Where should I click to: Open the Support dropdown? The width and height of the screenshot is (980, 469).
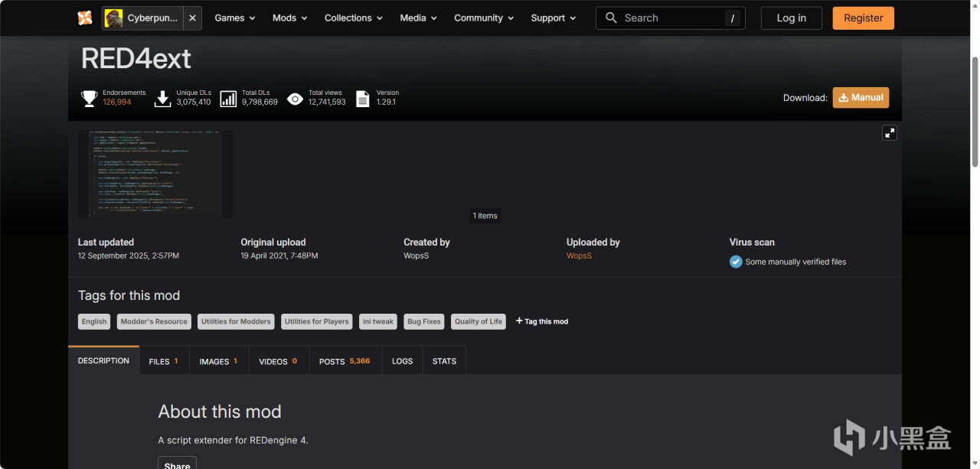(x=554, y=18)
